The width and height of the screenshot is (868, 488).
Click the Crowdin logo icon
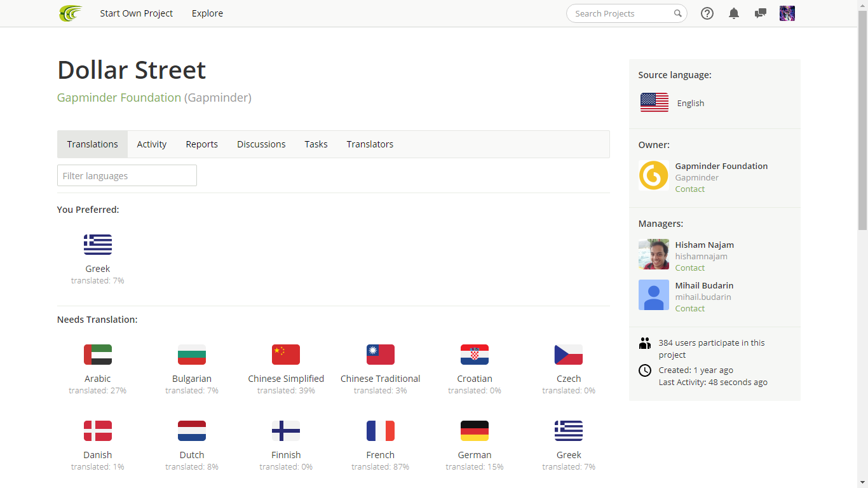click(x=71, y=13)
